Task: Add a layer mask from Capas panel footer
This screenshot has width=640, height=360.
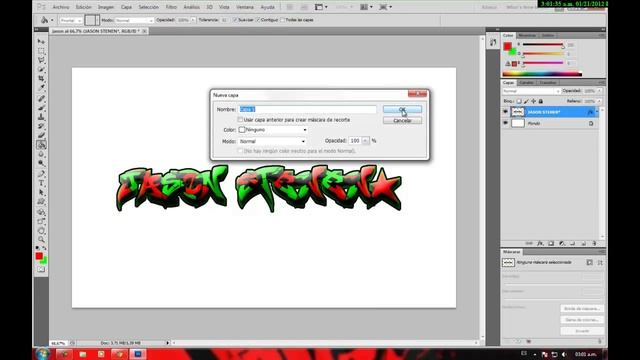Action: (x=551, y=243)
